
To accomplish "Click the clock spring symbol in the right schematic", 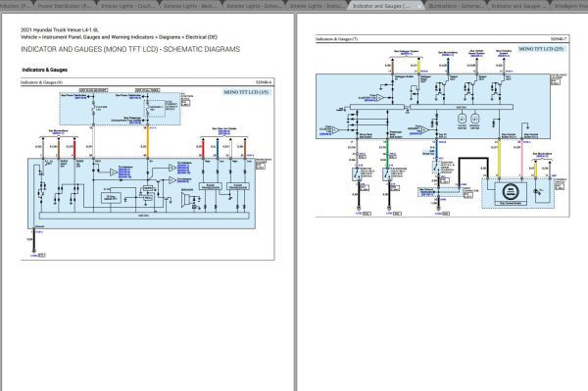I will point(510,192).
